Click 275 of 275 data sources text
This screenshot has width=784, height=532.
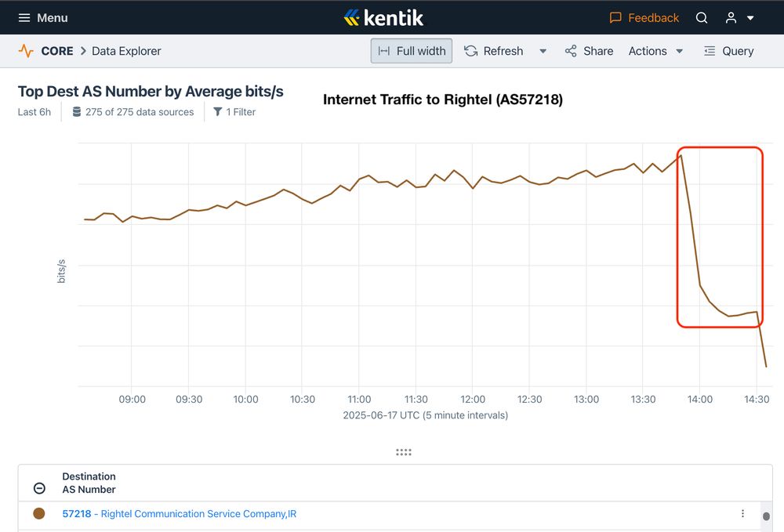tap(140, 112)
